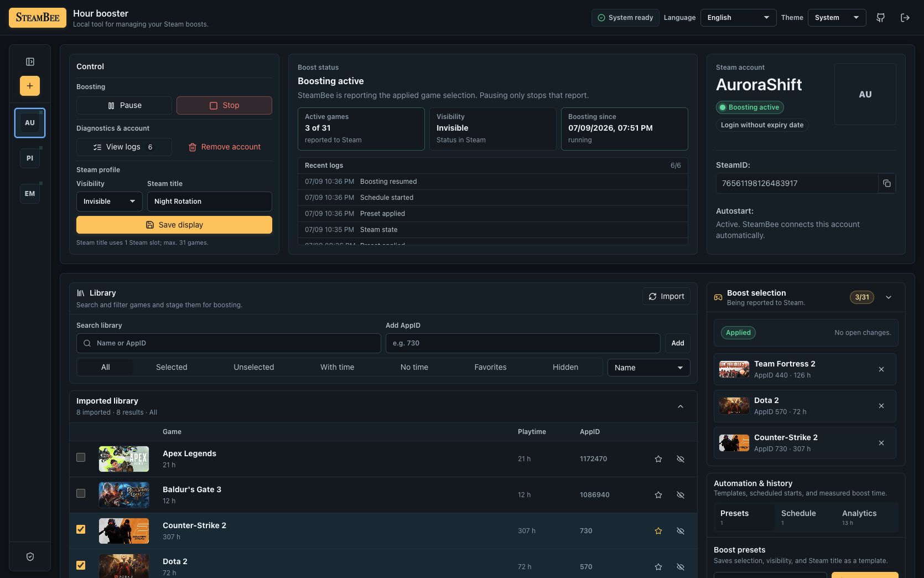The image size is (924, 578).
Task: Remove Counter-Strike 2 from boost selection
Action: pyautogui.click(x=881, y=443)
